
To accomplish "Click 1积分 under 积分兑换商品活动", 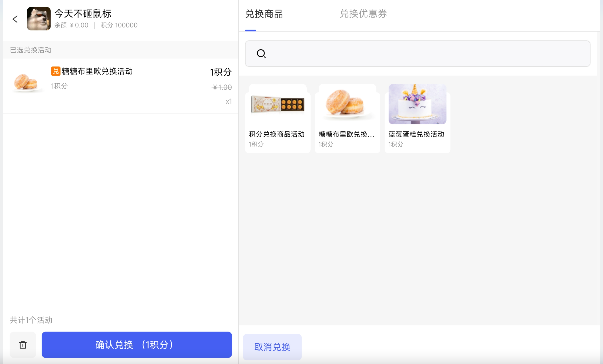I will point(256,144).
